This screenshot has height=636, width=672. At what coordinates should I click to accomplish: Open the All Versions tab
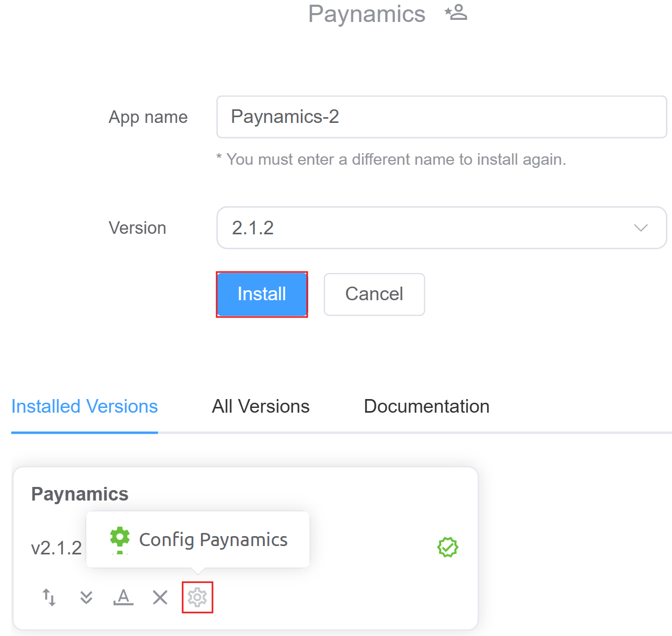point(261,406)
